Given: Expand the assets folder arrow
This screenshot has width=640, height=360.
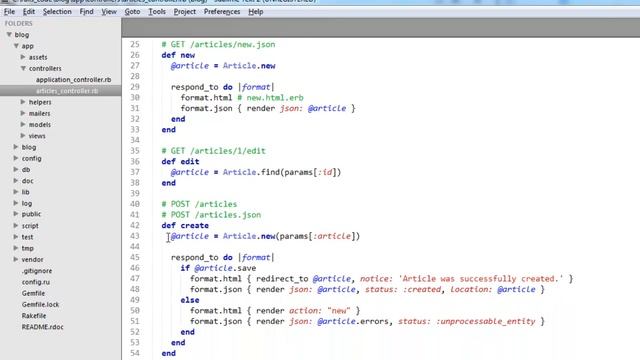Looking at the screenshot, I should tap(23, 57).
